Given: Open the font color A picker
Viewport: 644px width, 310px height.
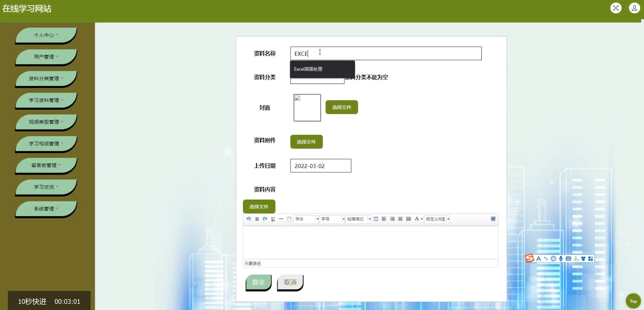Looking at the screenshot, I should click(416, 219).
